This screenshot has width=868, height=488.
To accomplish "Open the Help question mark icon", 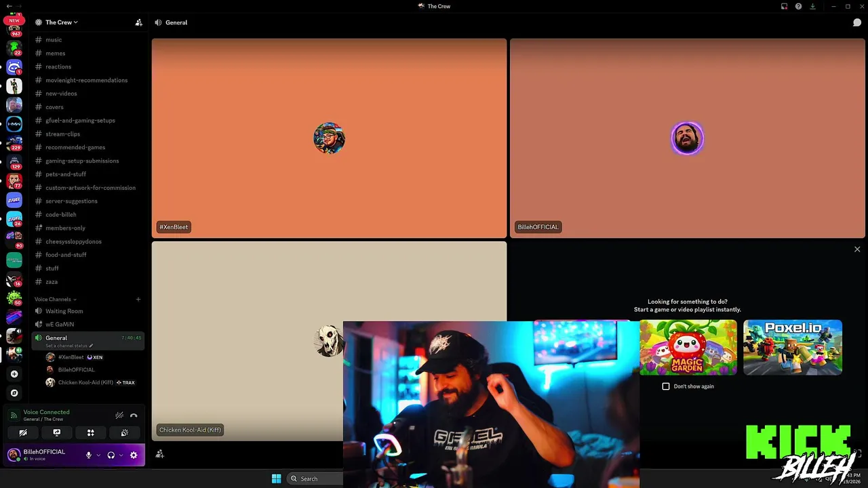I will point(798,6).
